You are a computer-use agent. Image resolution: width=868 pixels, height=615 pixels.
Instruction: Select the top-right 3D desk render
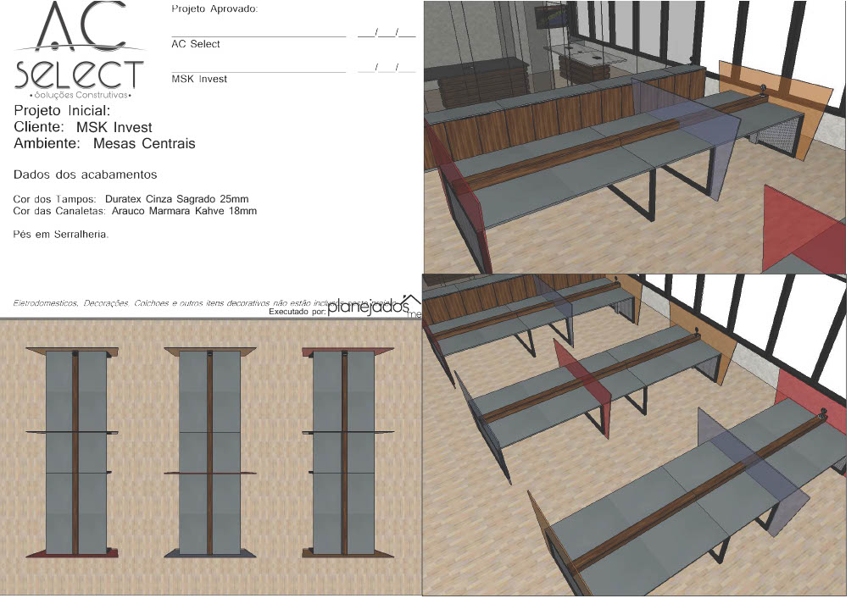(x=634, y=136)
